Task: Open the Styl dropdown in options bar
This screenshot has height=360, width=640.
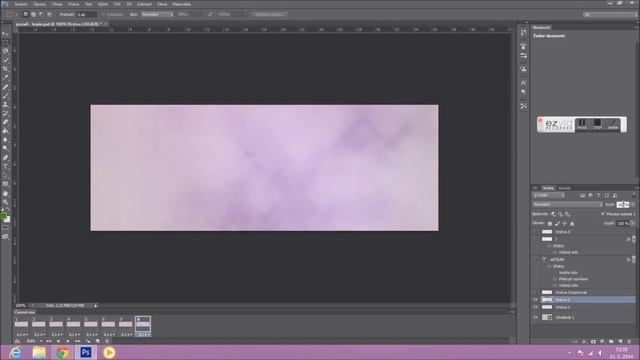Action: (157, 14)
